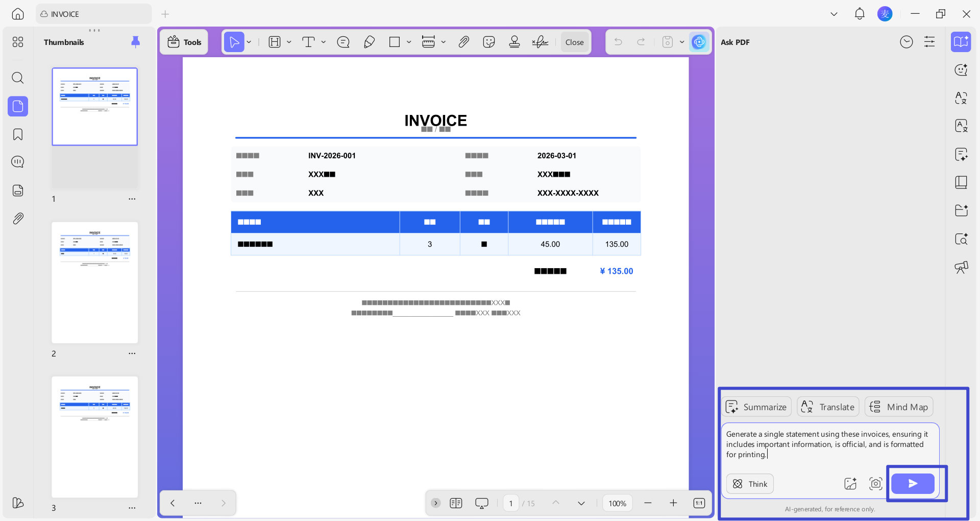Image resolution: width=980 pixels, height=521 pixels.
Task: Pin the Thumbnails panel
Action: pyautogui.click(x=135, y=42)
